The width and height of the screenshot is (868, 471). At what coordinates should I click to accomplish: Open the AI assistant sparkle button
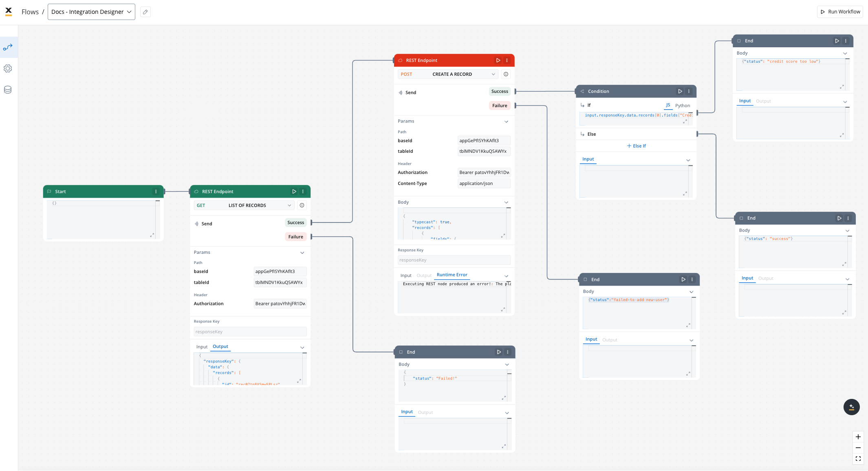coord(852,407)
